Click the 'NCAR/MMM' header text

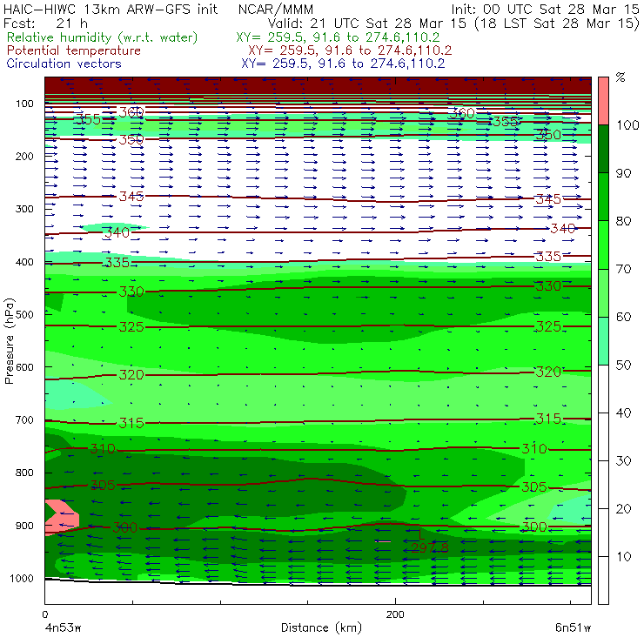pyautogui.click(x=276, y=9)
